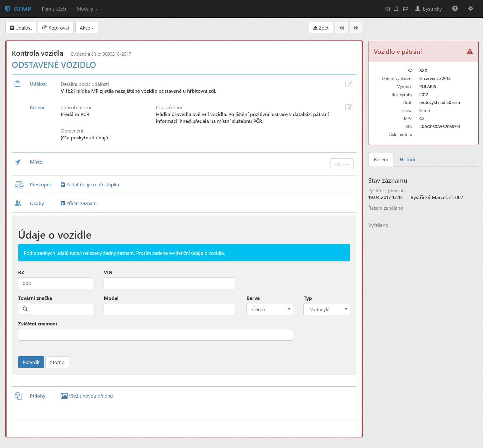The image size is (483, 448).
Task: Open the settings gear icon
Action: [x=471, y=8]
